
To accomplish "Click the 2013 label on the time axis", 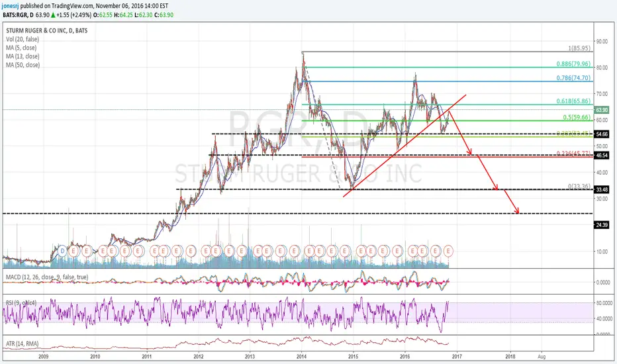I will (x=250, y=357).
